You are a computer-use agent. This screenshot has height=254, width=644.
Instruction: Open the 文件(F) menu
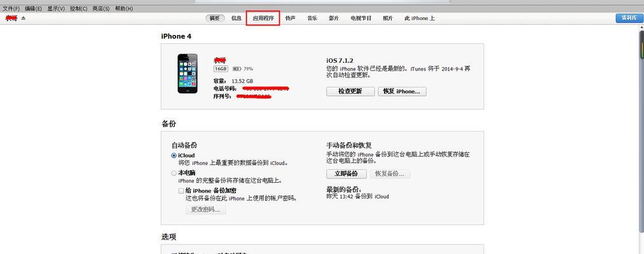point(11,8)
